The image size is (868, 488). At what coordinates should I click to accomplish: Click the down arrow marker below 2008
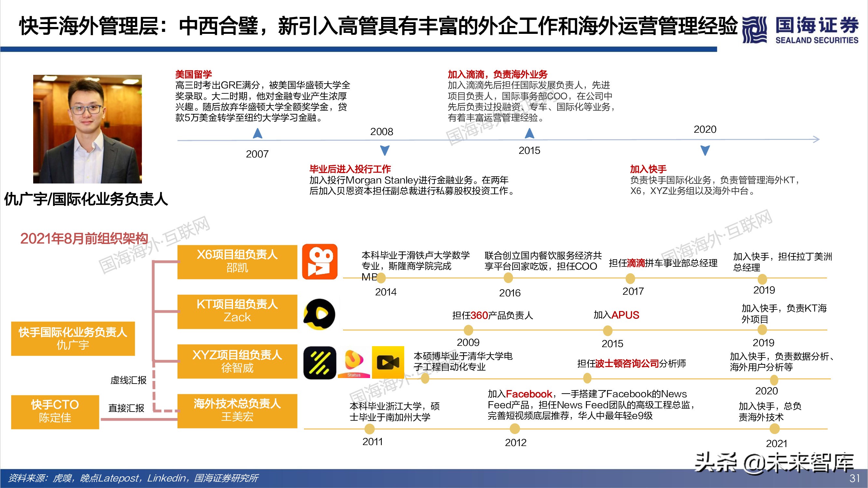[x=384, y=150]
